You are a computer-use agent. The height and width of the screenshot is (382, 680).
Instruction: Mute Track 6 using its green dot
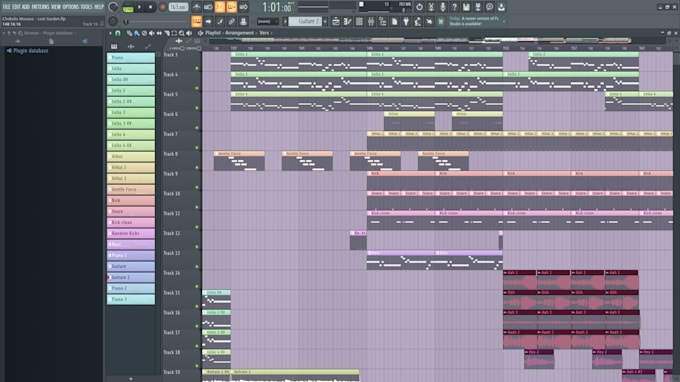pyautogui.click(x=197, y=128)
